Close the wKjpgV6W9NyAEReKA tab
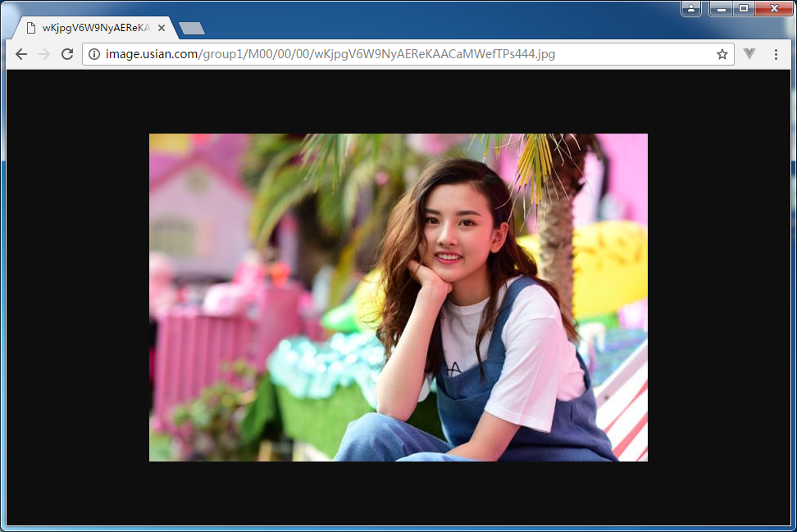 tap(162, 28)
